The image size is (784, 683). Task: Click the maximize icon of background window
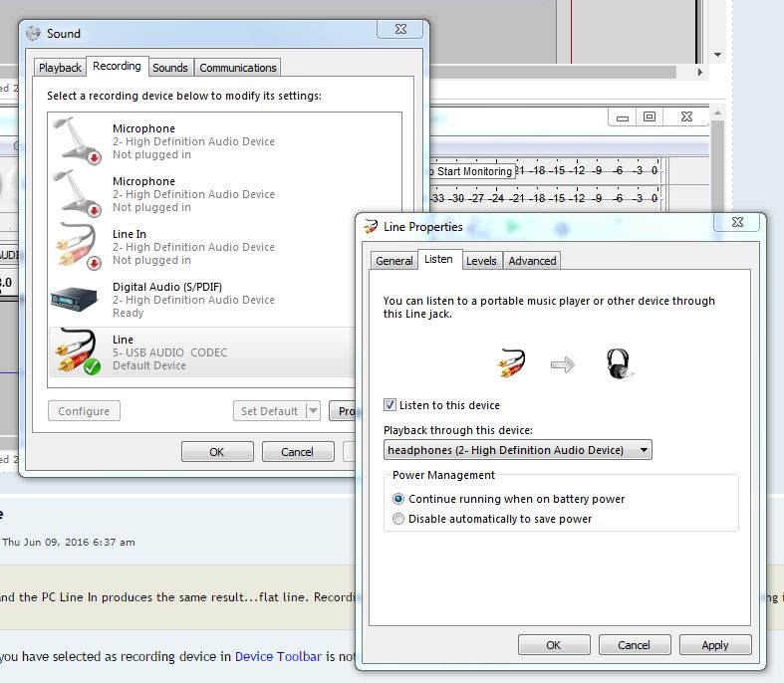point(649,116)
